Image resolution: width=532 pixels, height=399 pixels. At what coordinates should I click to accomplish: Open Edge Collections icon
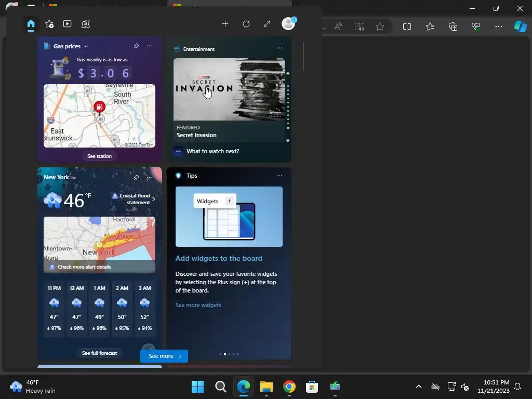(453, 26)
